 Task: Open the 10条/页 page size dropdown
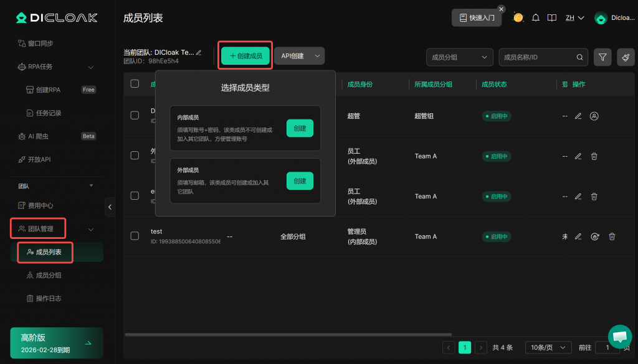(548, 347)
